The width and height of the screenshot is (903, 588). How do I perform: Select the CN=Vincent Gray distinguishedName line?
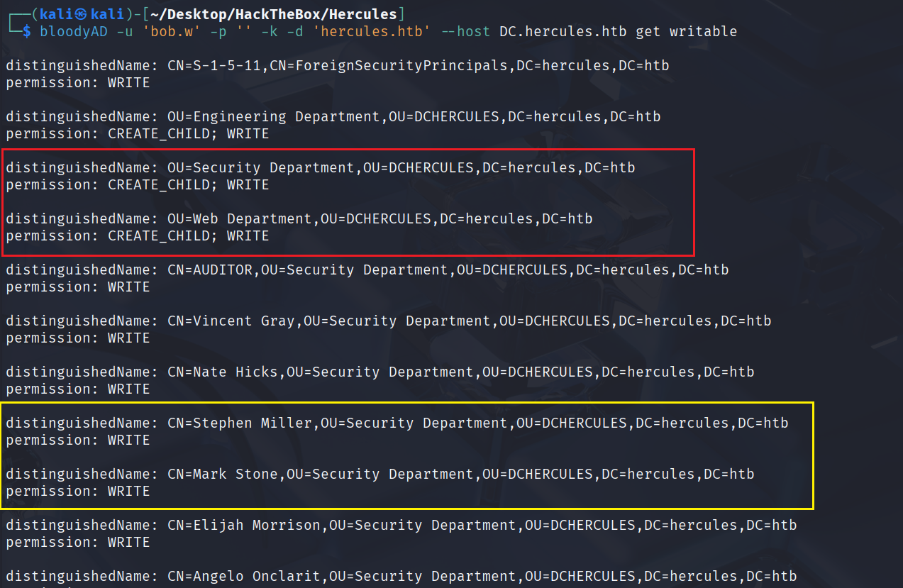coord(389,321)
